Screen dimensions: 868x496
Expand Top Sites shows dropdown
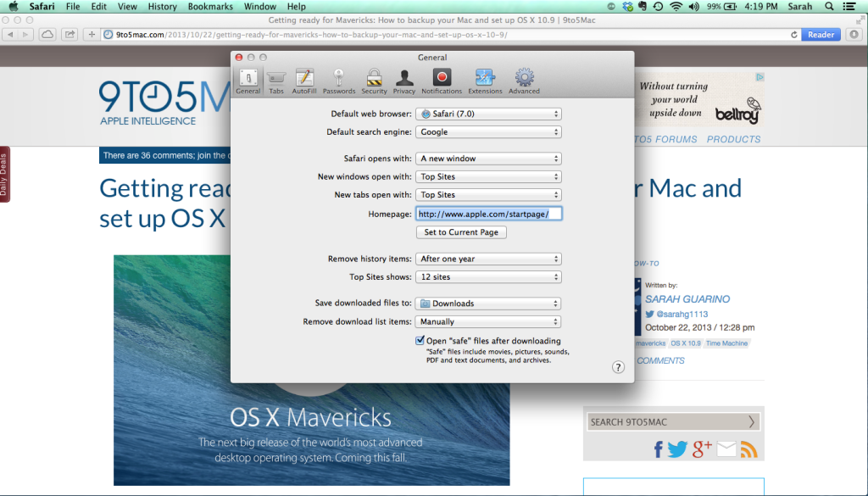click(488, 276)
